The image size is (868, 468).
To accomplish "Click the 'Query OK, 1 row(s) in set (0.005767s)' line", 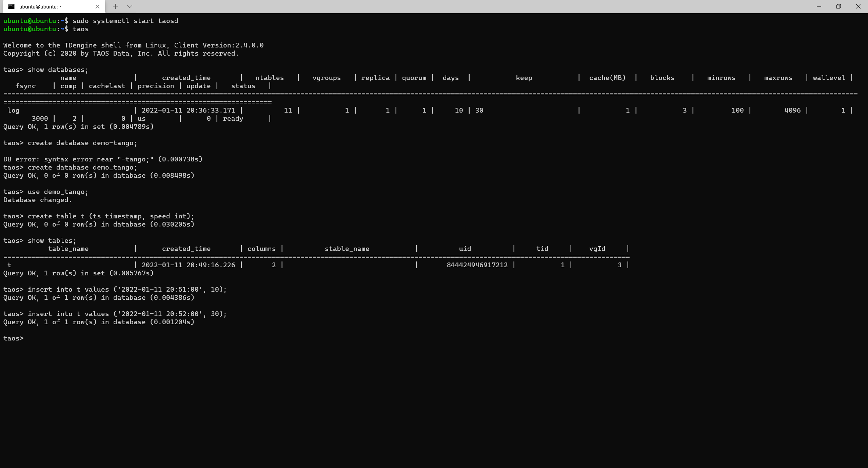I will coord(78,273).
